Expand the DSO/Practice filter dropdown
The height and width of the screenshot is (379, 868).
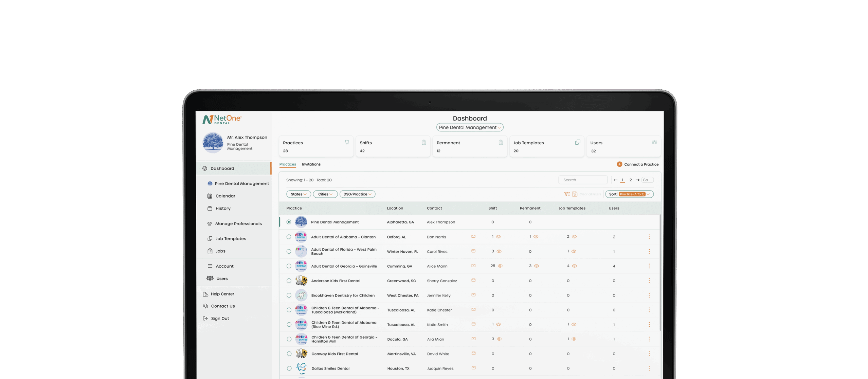point(357,194)
